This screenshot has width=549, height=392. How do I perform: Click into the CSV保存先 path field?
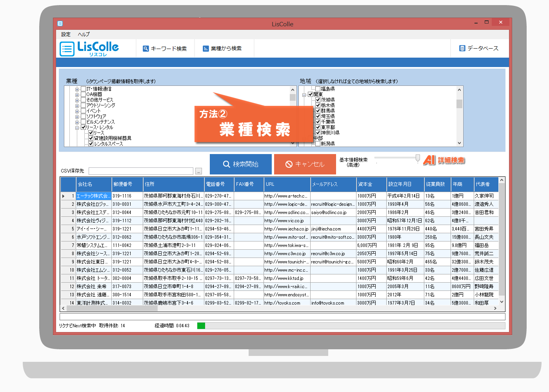click(141, 171)
